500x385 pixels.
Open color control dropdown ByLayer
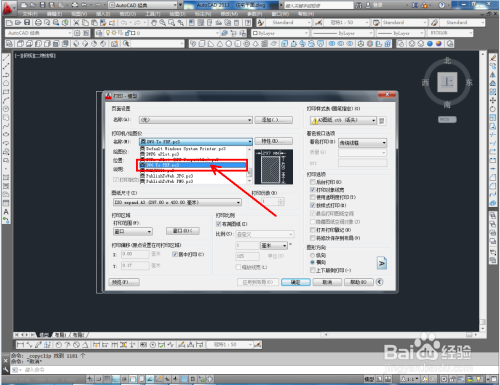coord(280,33)
